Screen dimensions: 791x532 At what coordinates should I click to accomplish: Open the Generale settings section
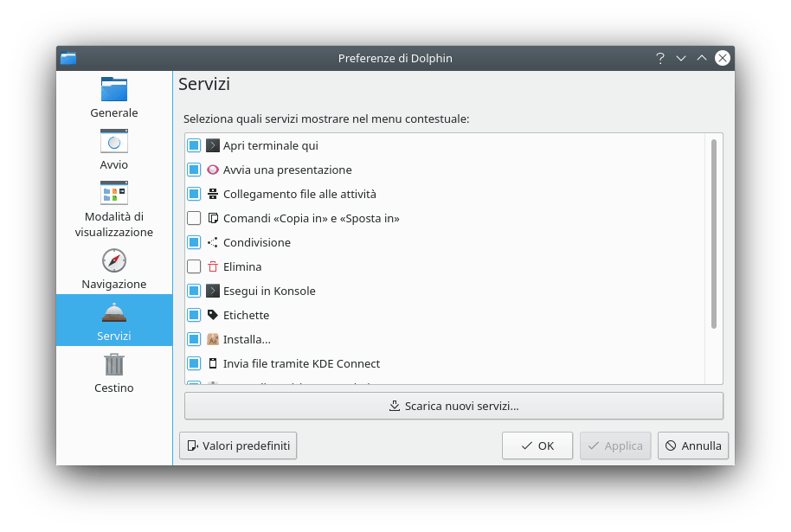click(x=113, y=97)
